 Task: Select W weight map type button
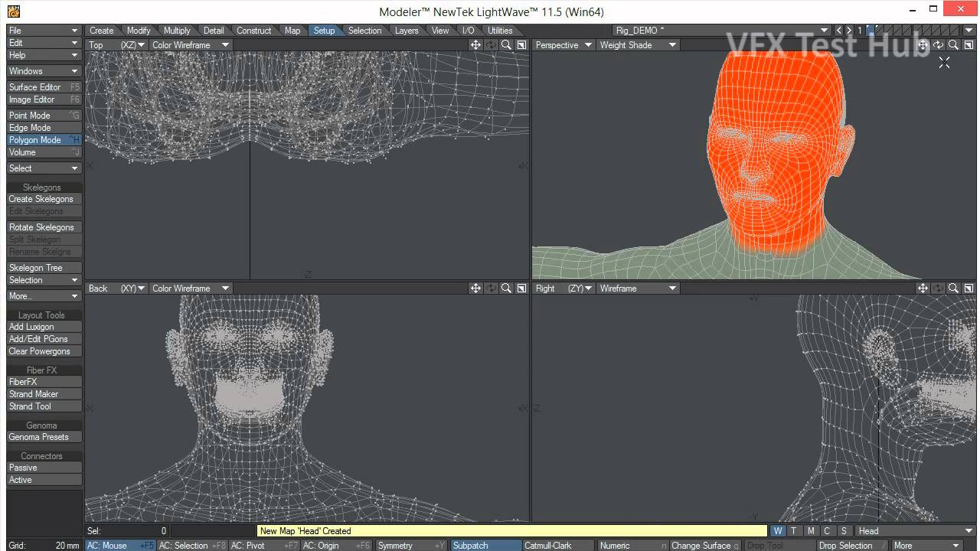click(778, 531)
